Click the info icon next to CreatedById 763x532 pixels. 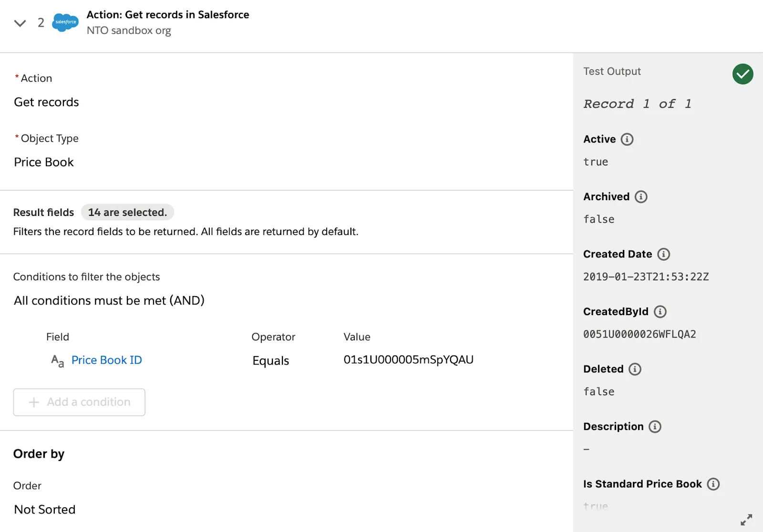[660, 311]
